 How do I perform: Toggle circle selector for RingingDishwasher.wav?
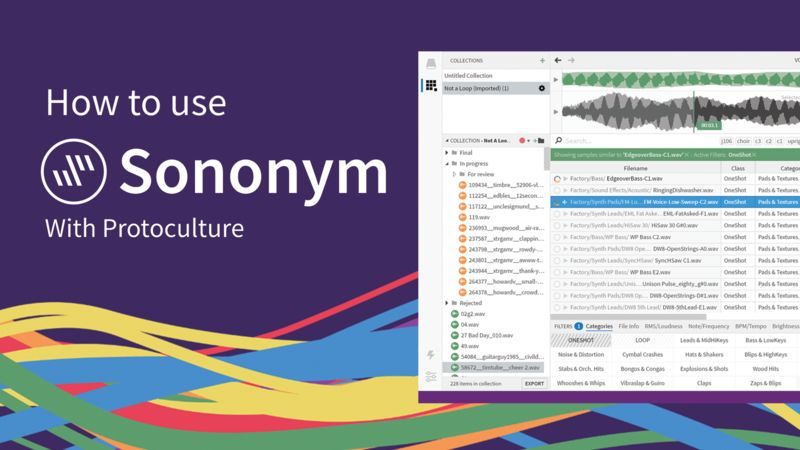click(x=557, y=190)
